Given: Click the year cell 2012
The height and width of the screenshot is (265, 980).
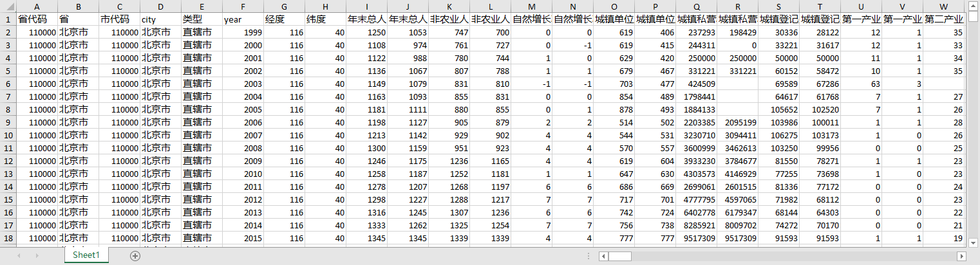Looking at the screenshot, I should [243, 199].
